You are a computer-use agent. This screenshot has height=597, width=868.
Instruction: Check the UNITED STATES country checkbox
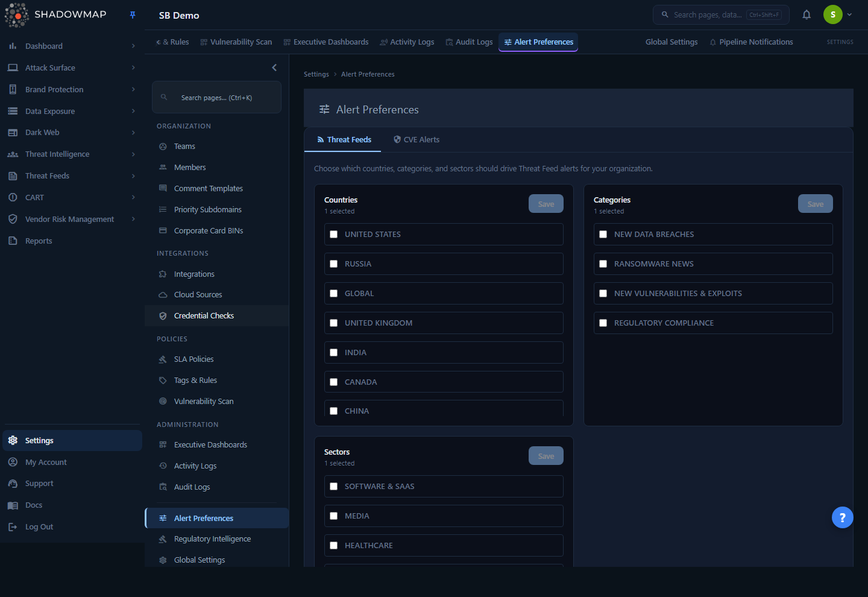pos(333,235)
